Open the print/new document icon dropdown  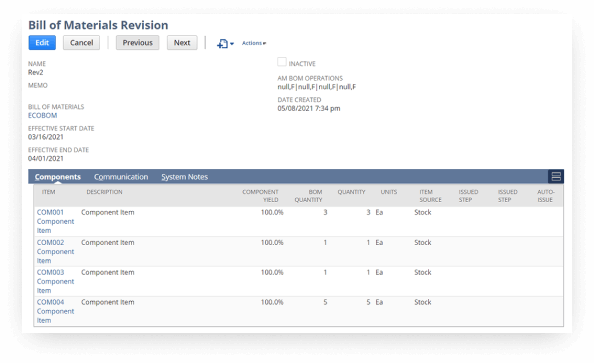225,44
